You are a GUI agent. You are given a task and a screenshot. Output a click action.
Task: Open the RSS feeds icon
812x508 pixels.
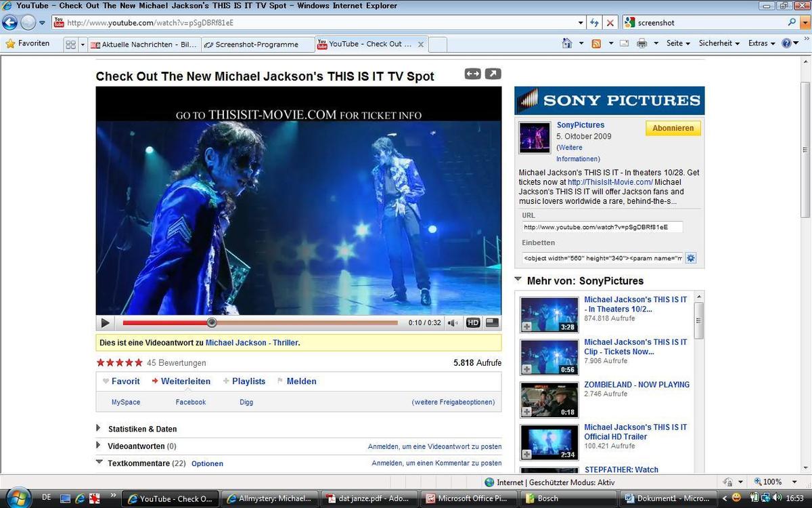[x=596, y=43]
